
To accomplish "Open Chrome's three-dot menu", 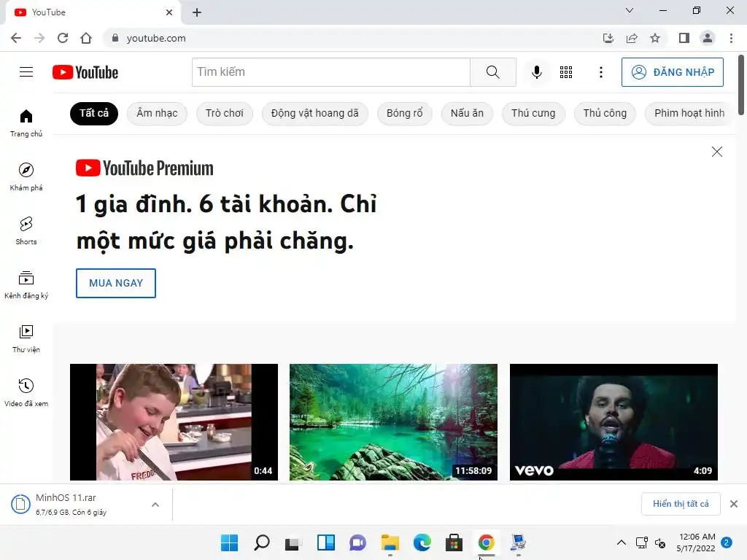I will tap(731, 38).
